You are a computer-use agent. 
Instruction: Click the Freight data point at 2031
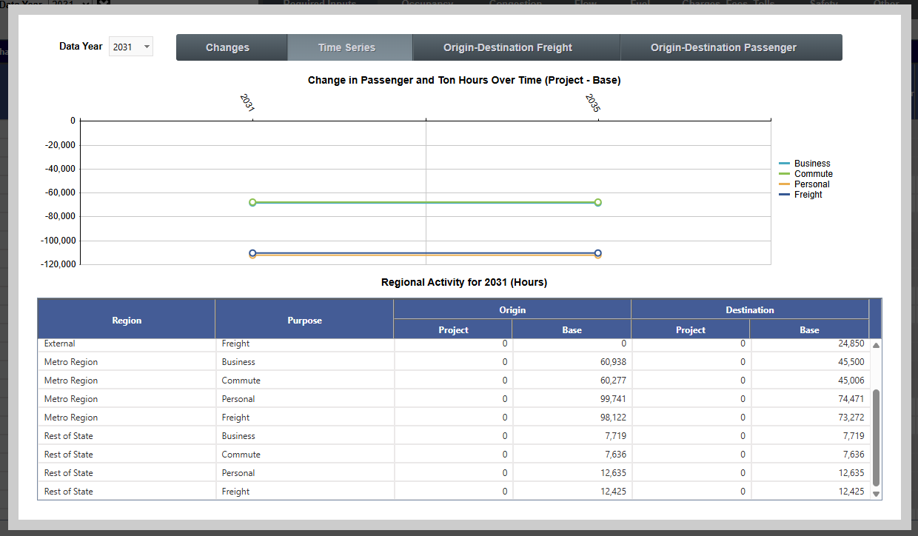click(253, 253)
